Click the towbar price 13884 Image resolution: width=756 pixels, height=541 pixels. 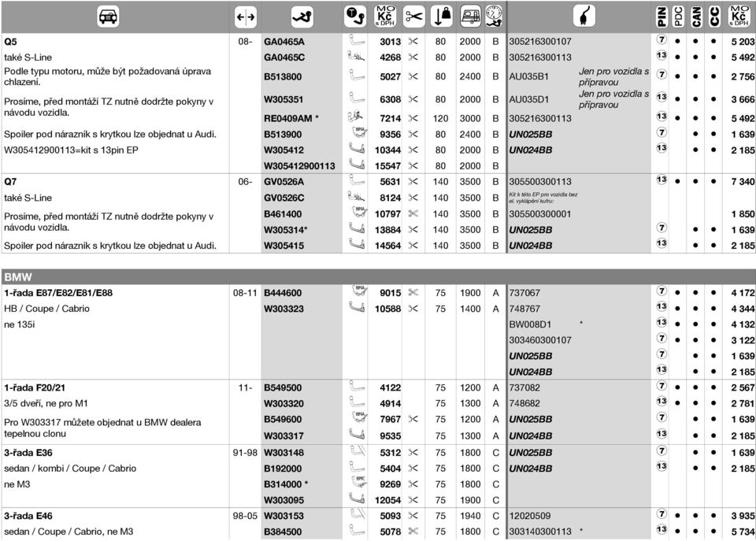pos(387,230)
